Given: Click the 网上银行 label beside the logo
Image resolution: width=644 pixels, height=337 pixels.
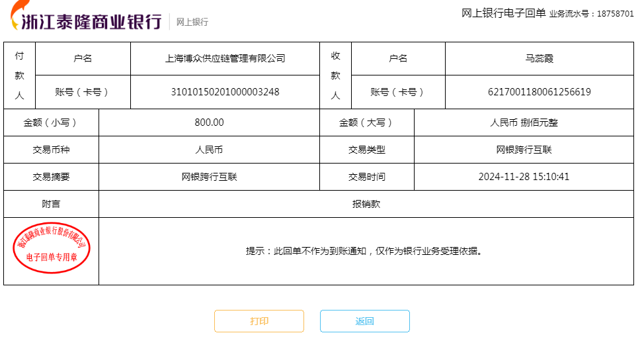Looking at the screenshot, I should point(192,22).
